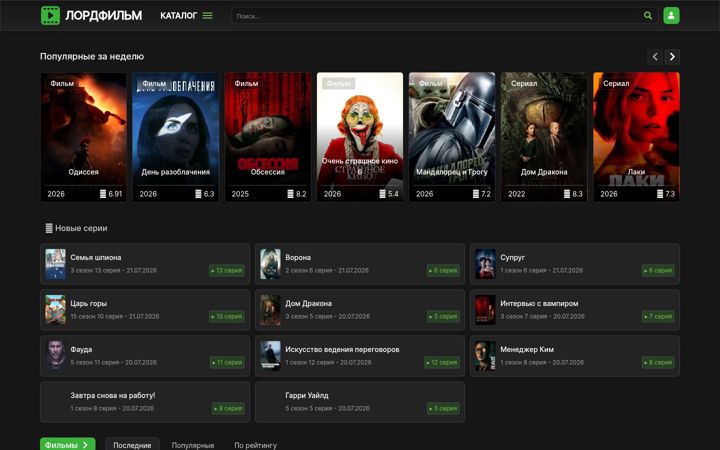
Task: Open the Дом Дракона series poster
Action: 544,137
